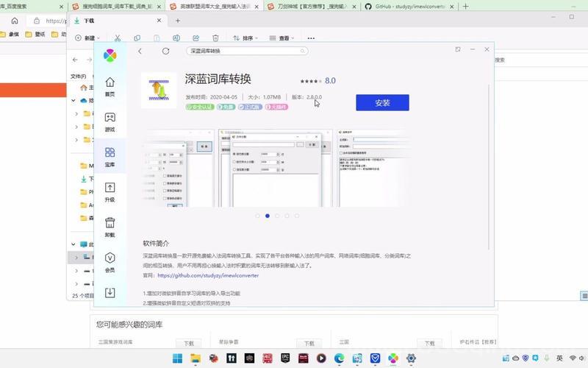Select the 宝库 software library sidebar item
Image resolution: width=588 pixels, height=368 pixels.
[110, 157]
